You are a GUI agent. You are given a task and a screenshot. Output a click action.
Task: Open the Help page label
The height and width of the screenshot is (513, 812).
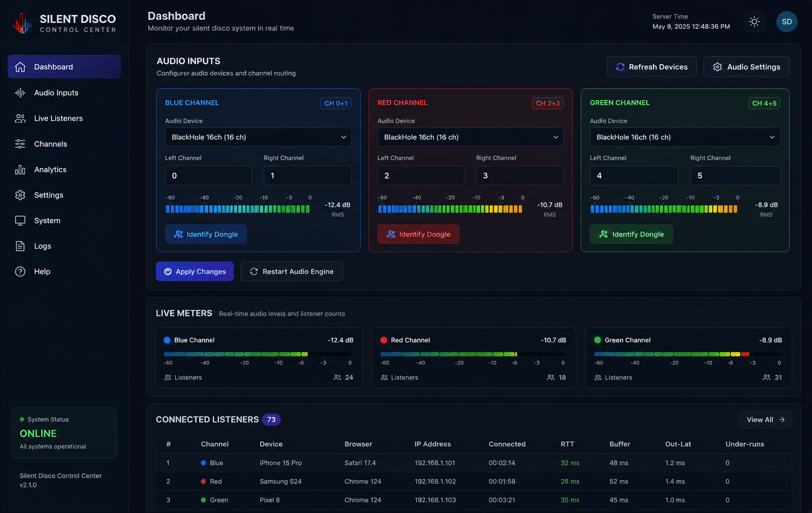click(x=42, y=271)
